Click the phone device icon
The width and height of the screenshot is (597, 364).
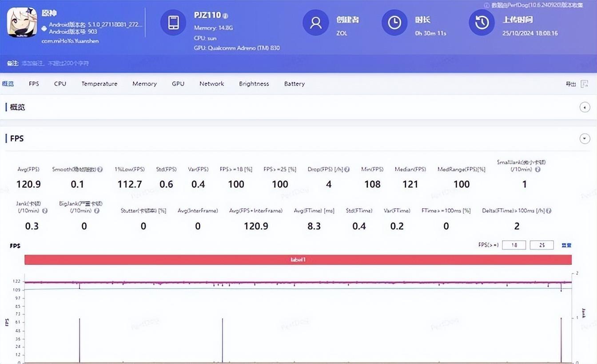(173, 22)
